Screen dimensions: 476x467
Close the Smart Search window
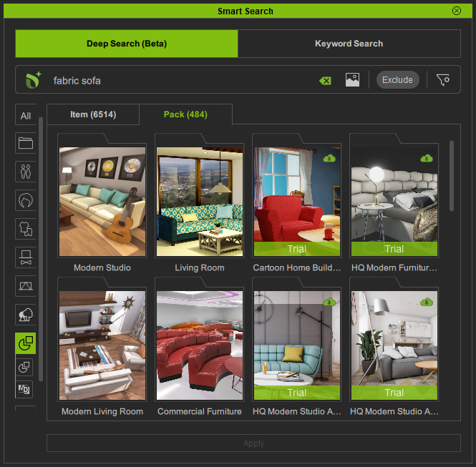(x=457, y=11)
